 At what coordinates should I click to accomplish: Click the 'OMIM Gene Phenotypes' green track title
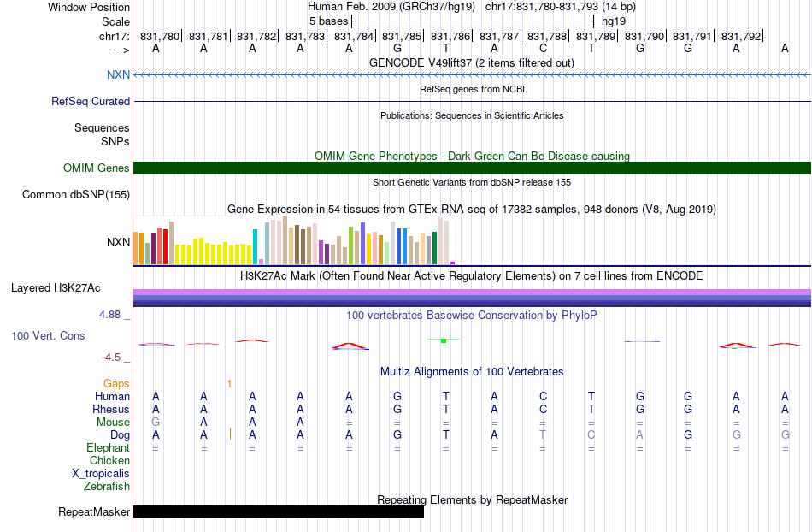click(473, 156)
